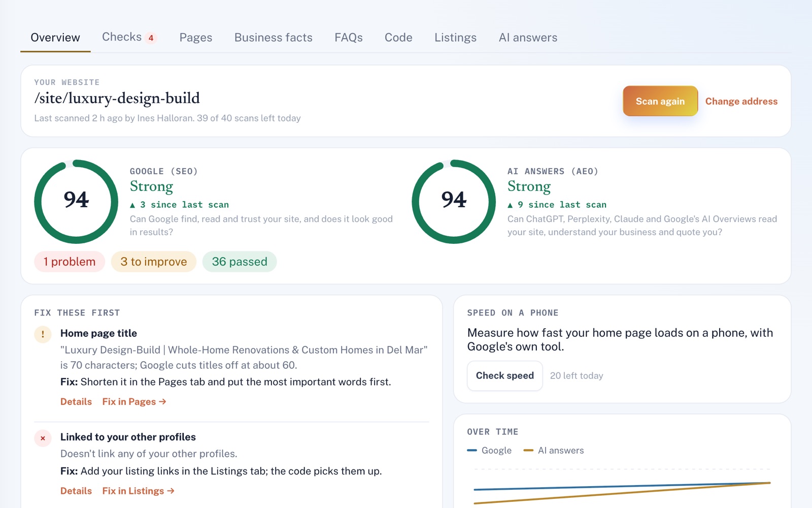The width and height of the screenshot is (812, 508).
Task: Click the "Home page title" heading
Action: (x=98, y=333)
